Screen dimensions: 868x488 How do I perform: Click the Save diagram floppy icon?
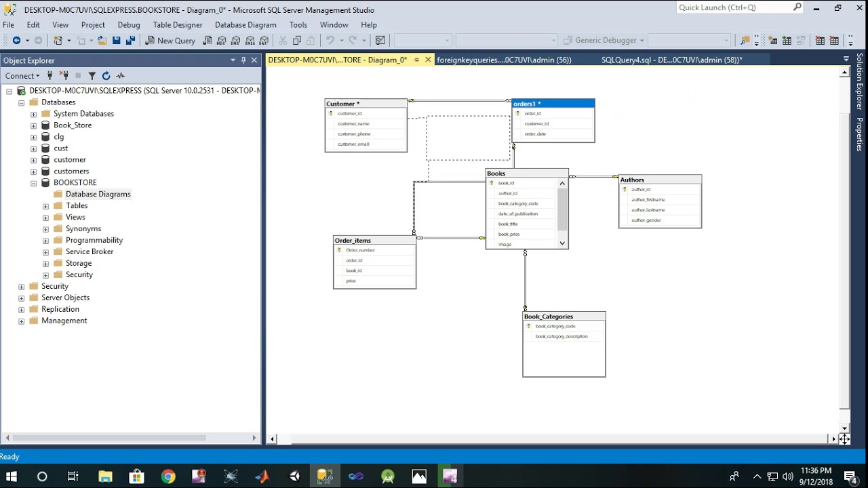coord(117,41)
